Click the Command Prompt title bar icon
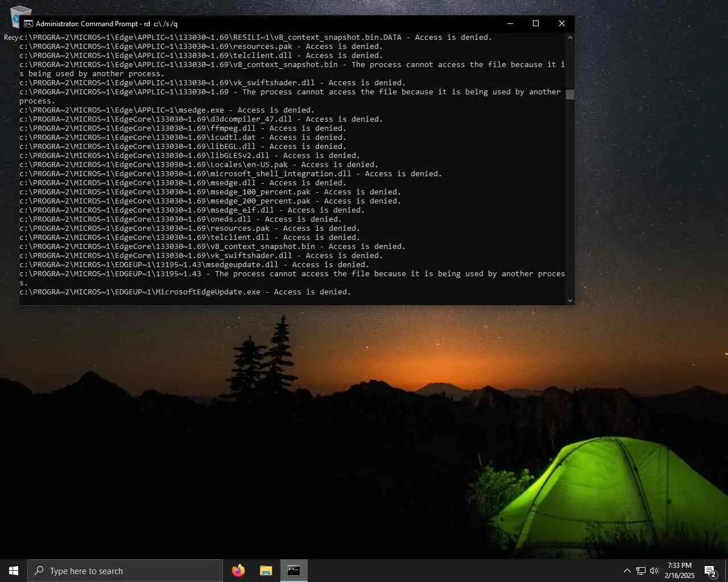Viewport: 728px width, 582px height. (28, 24)
